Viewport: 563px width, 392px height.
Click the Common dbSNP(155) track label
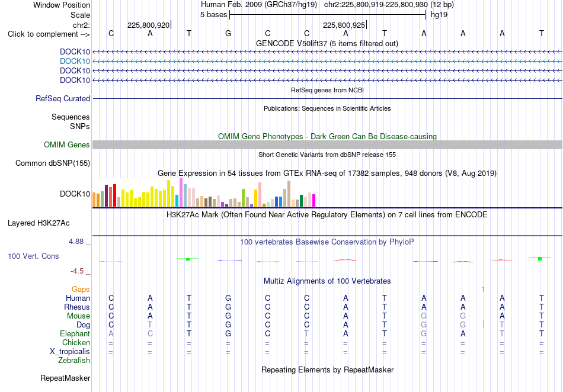[x=53, y=163]
